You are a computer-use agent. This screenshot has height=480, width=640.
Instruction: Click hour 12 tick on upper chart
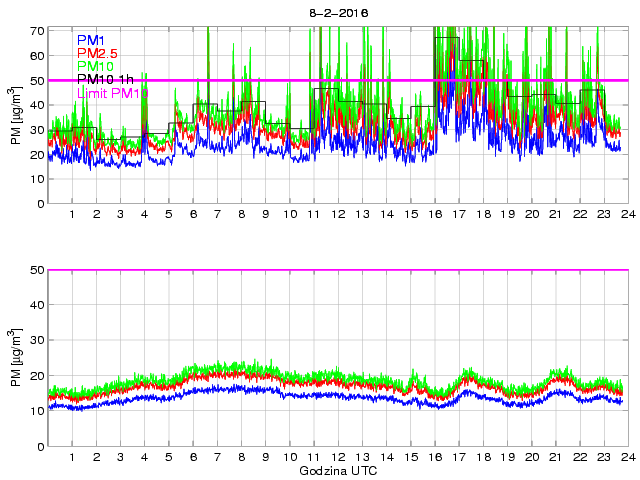point(338,215)
